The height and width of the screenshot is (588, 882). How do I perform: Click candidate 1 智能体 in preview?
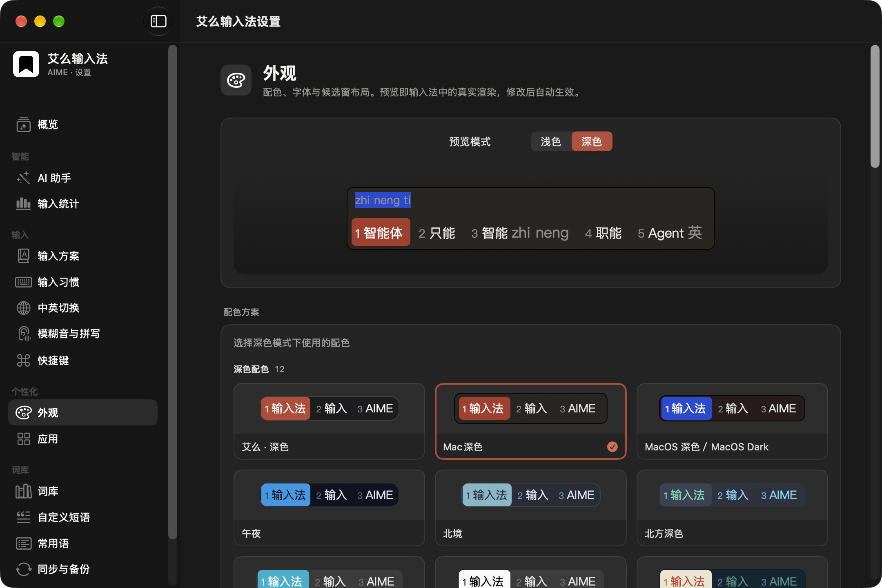coord(381,233)
